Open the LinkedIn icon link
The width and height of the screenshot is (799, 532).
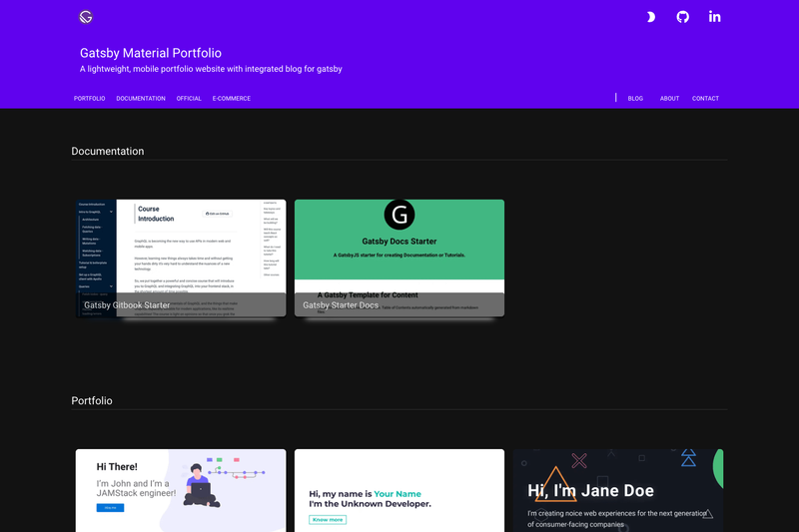714,17
